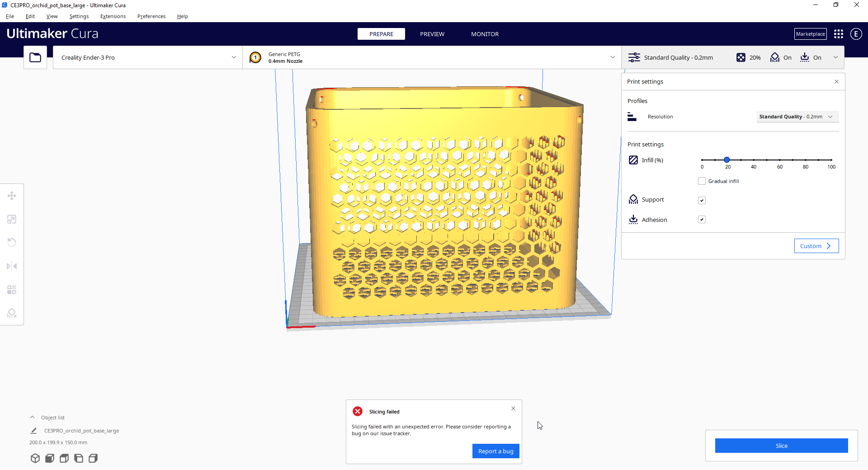Image resolution: width=868 pixels, height=470 pixels.
Task: Set infill percentage using the slider
Action: (726, 160)
